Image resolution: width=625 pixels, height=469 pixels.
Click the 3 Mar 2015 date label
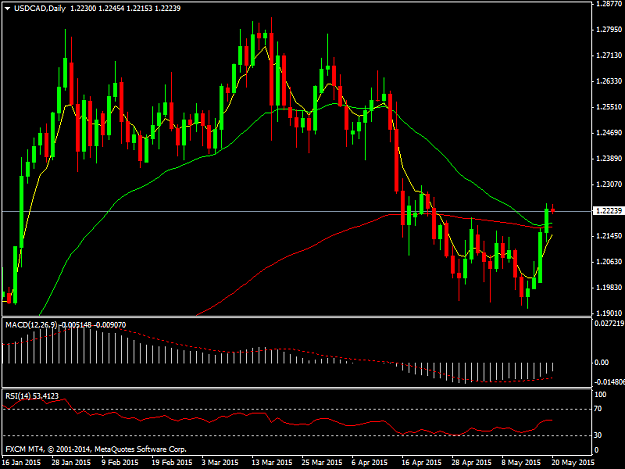[x=220, y=463]
